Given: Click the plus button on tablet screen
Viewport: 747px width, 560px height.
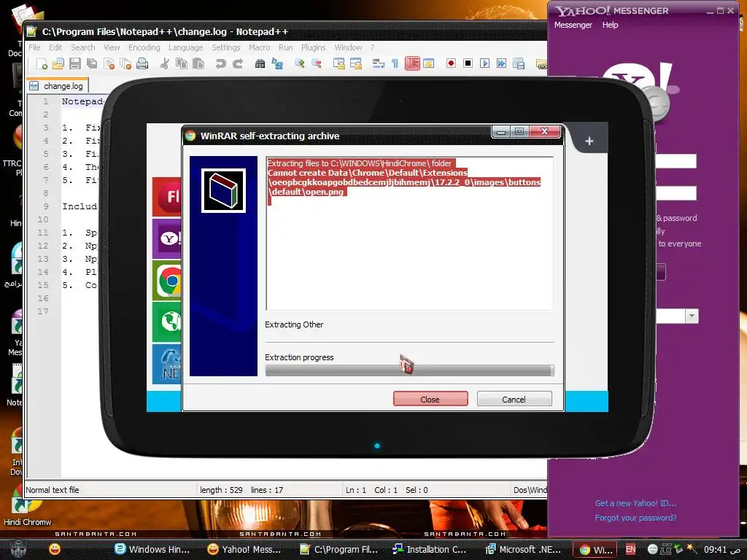Looking at the screenshot, I should [x=589, y=141].
